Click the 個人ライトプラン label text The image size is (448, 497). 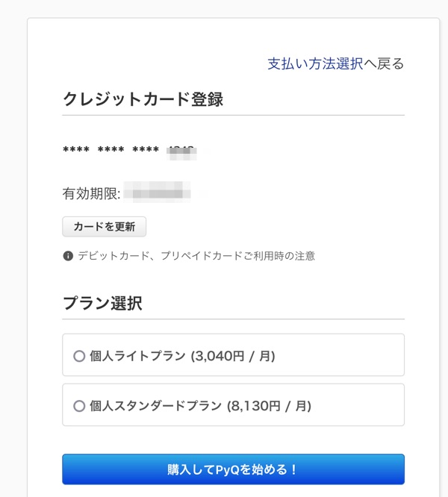pyautogui.click(x=137, y=356)
